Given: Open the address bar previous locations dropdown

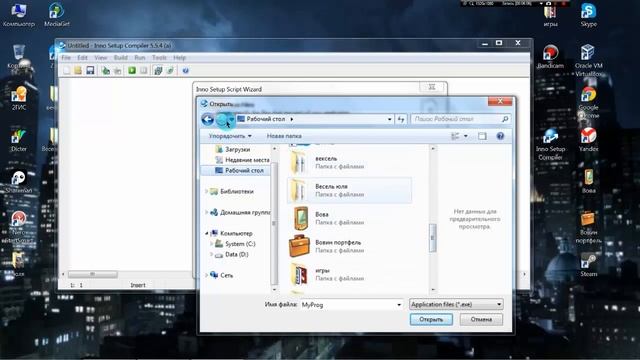Looking at the screenshot, I should pos(389,119).
